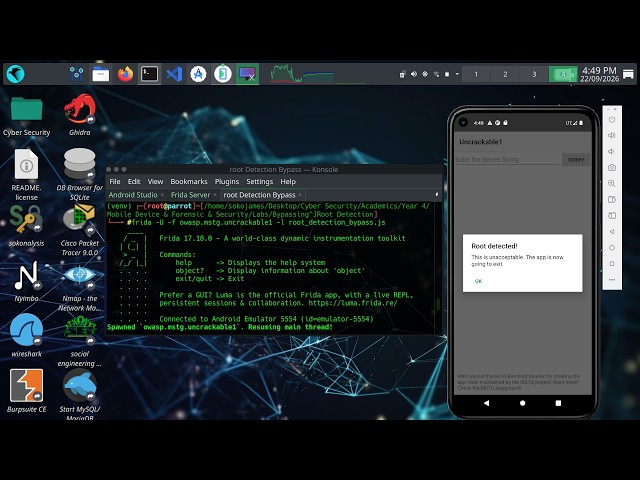
Task: Open the README.license desktop file
Action: [27, 175]
